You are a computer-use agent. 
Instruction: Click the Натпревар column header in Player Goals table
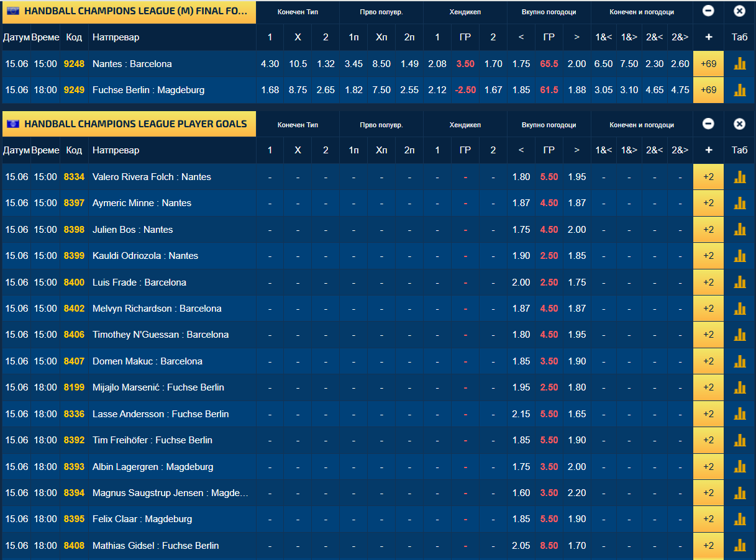click(x=116, y=150)
